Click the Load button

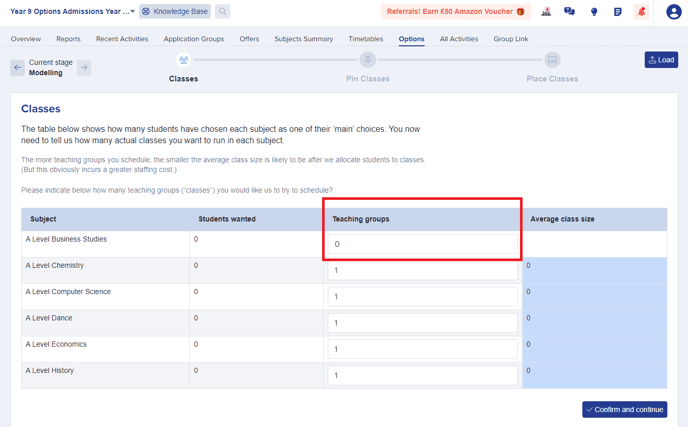coord(661,60)
